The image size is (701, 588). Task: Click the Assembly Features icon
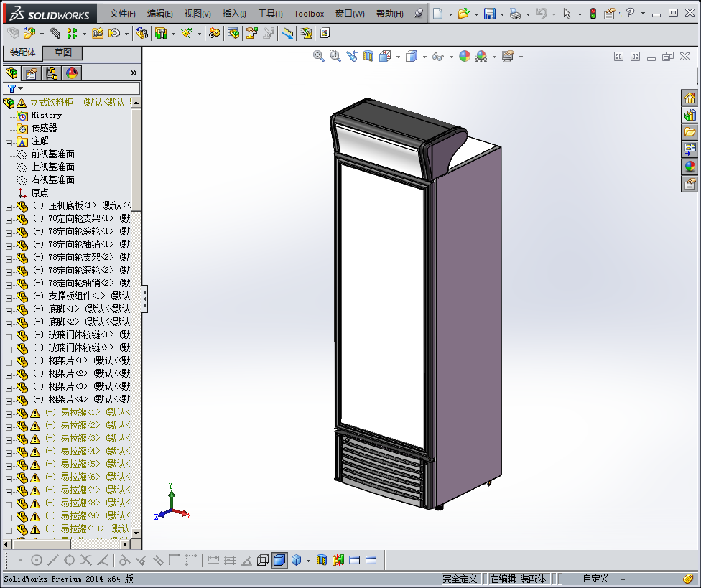[161, 33]
